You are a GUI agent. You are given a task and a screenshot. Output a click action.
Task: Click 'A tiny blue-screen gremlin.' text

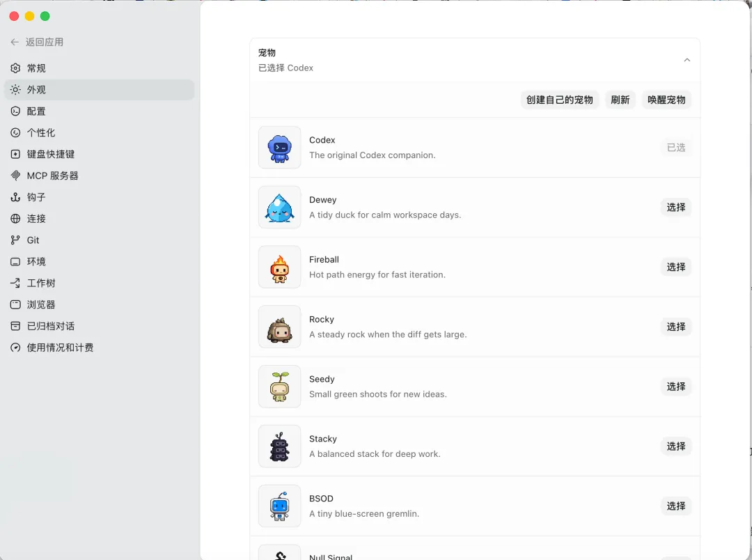(x=364, y=513)
